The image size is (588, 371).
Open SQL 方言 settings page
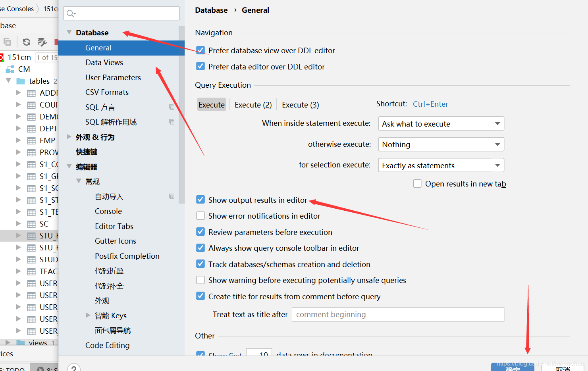pyautogui.click(x=100, y=107)
